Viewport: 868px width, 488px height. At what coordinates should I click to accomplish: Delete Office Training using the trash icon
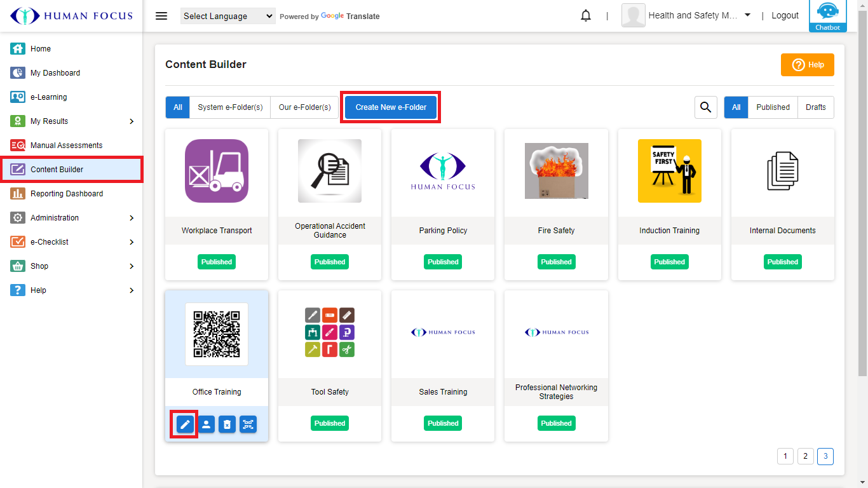[x=227, y=424]
